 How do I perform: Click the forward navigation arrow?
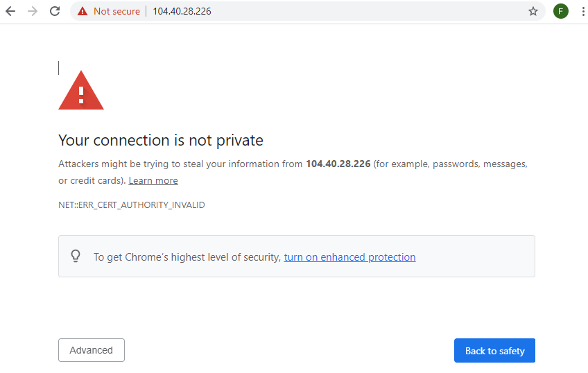click(x=33, y=11)
